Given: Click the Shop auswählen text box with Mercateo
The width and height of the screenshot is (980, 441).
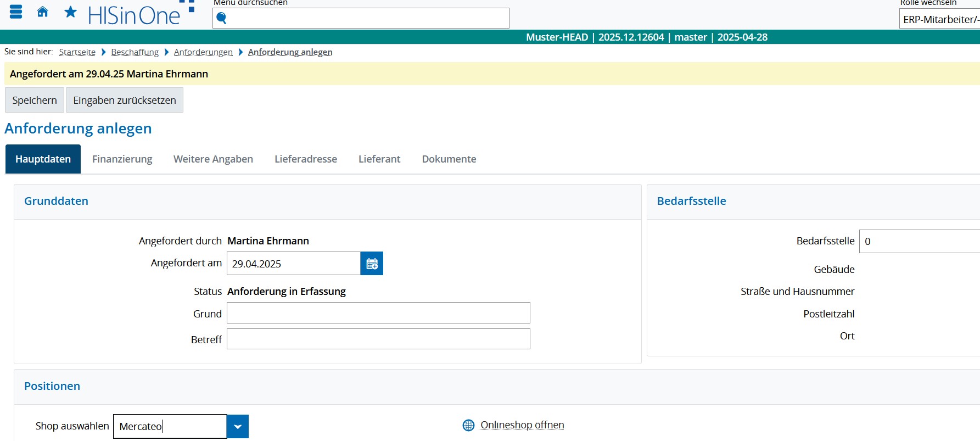Looking at the screenshot, I should point(170,427).
